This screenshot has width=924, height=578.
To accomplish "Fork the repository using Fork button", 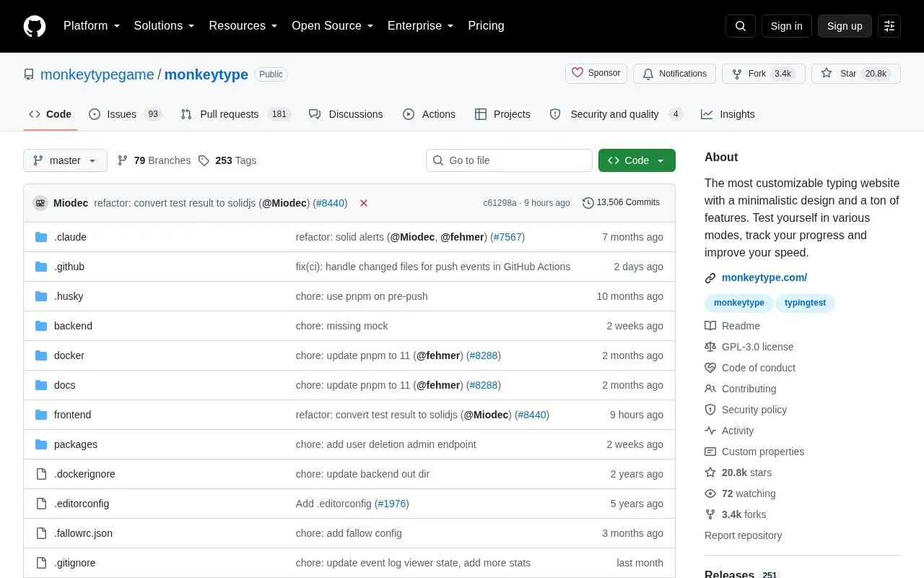I will tap(763, 74).
